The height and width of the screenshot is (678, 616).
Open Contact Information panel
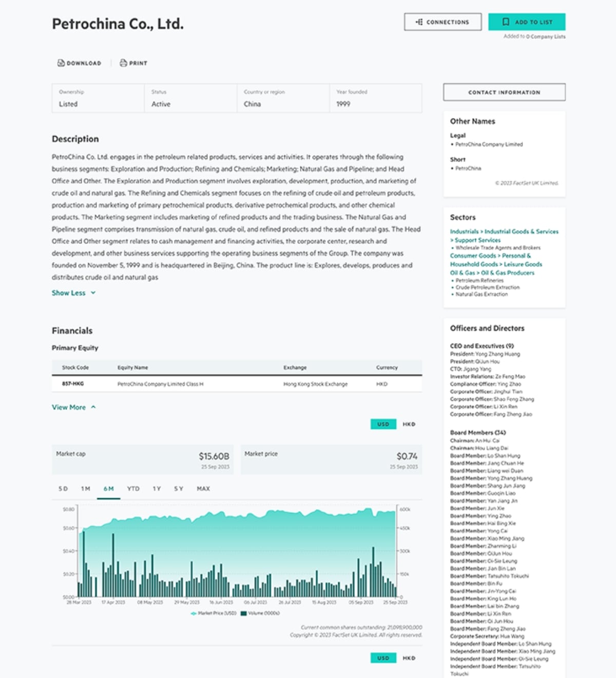pyautogui.click(x=504, y=92)
